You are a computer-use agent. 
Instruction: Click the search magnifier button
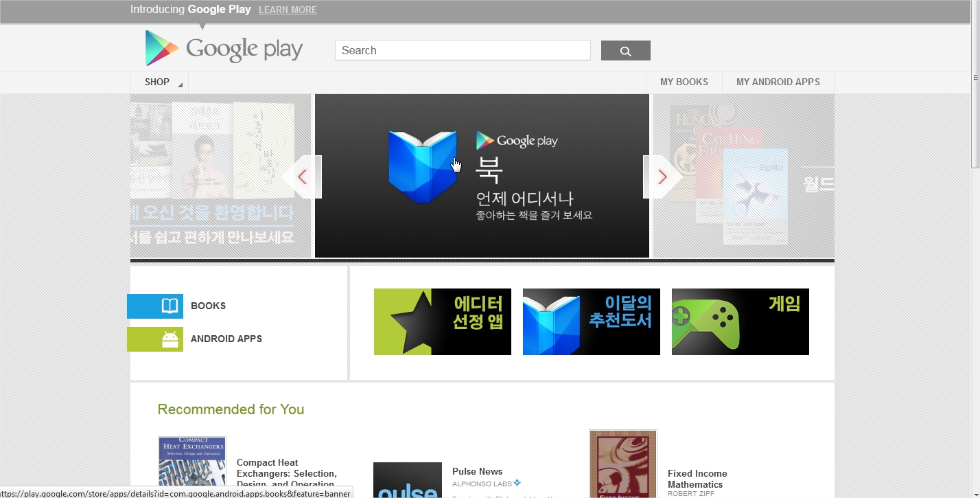[626, 51]
